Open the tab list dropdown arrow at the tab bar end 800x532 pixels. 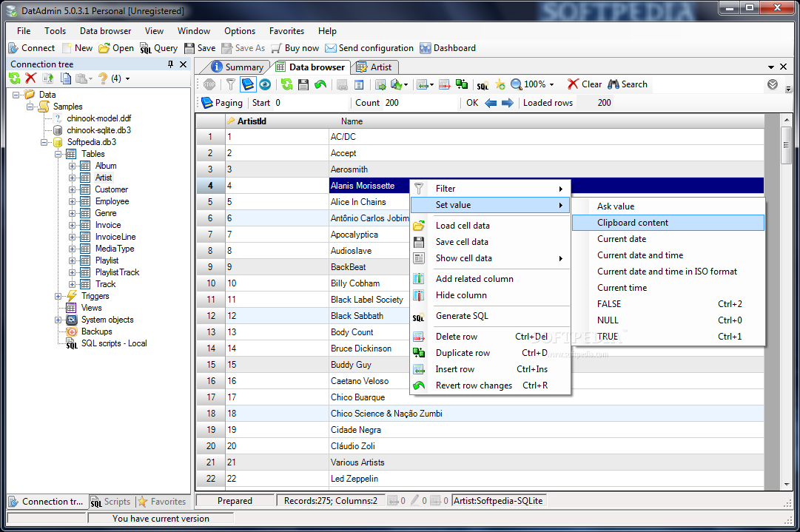(771, 67)
